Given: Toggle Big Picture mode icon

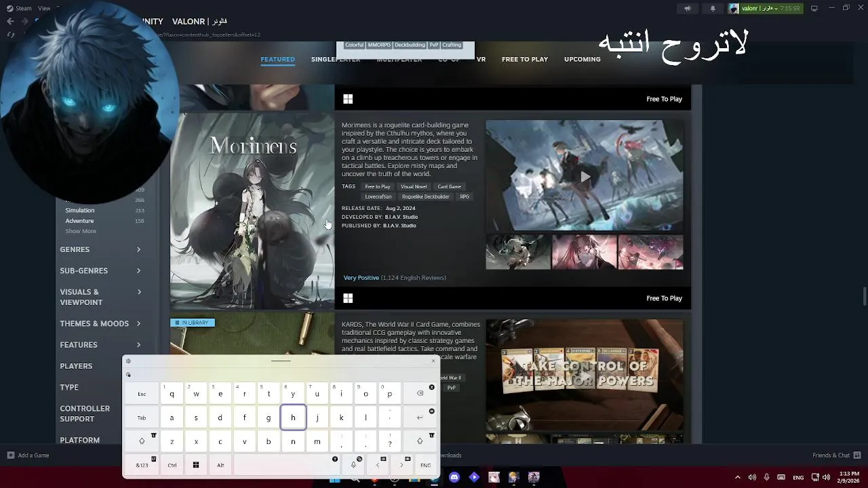Looking at the screenshot, I should [814, 8].
